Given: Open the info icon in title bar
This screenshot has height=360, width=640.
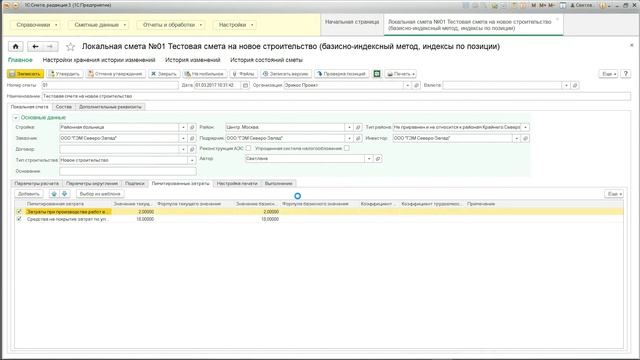Looking at the screenshot, I should click(602, 5).
